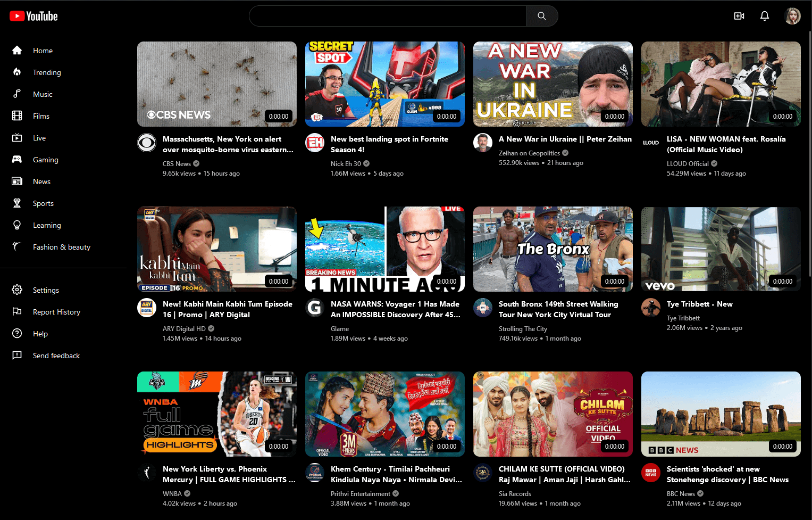
Task: Click the BBC News channel avatar
Action: tap(651, 473)
